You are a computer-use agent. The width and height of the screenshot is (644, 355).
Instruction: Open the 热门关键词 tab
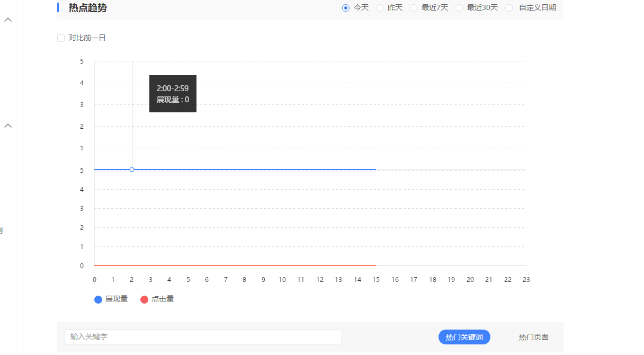[464, 337]
